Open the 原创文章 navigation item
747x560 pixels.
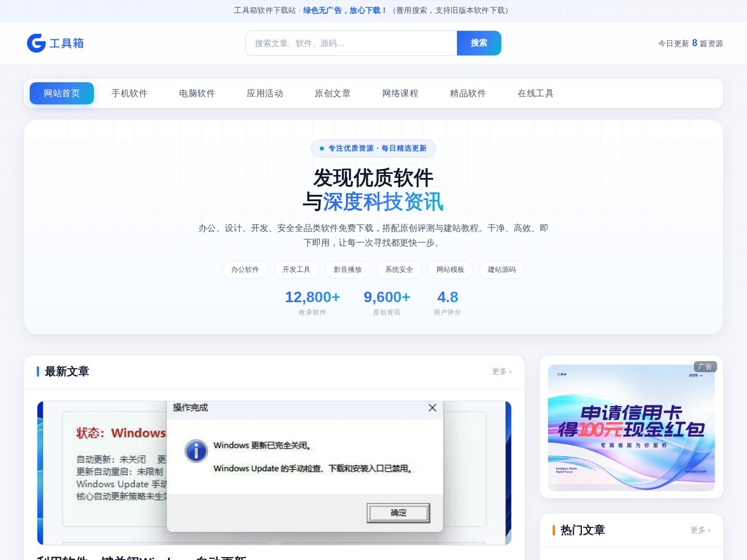[x=333, y=93]
